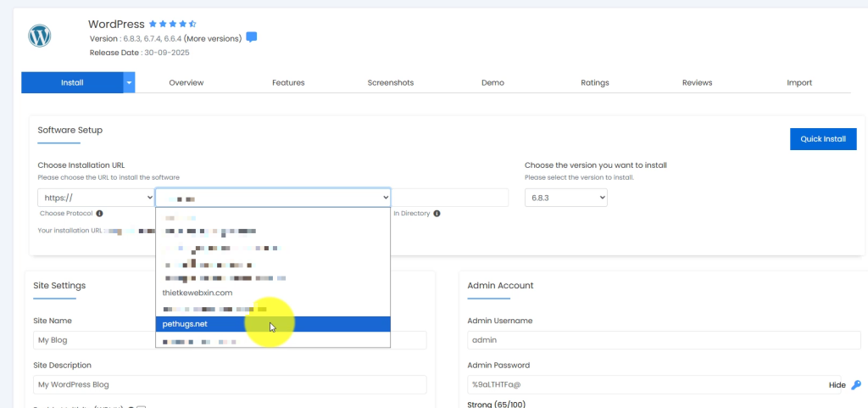Click the Site Name field

[x=230, y=340]
